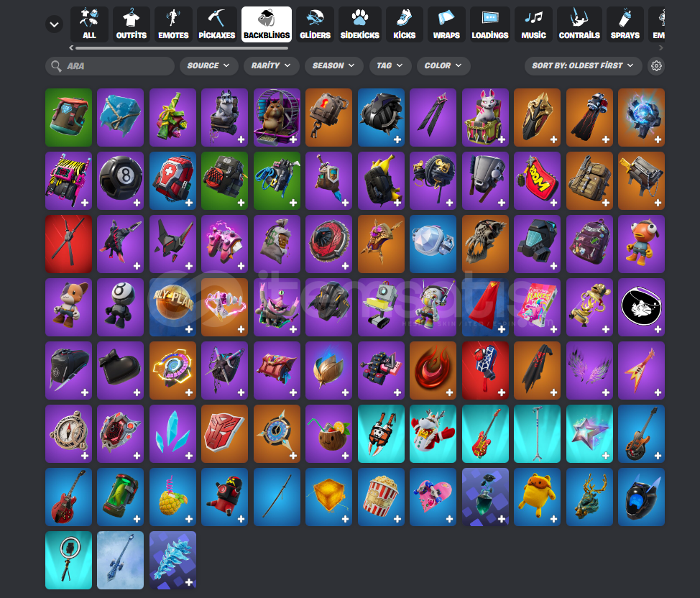The image size is (700, 598).
Task: Select the three blue crystals backbling
Action: (172, 434)
